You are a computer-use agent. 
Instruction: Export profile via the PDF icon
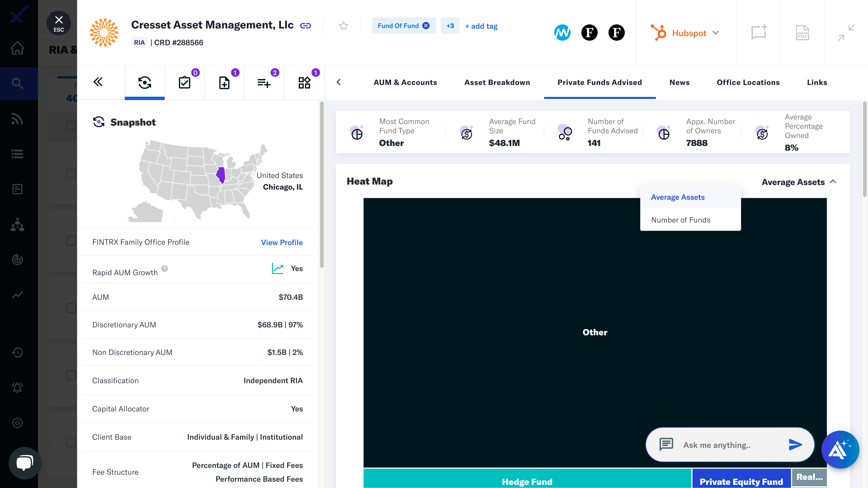pyautogui.click(x=802, y=33)
